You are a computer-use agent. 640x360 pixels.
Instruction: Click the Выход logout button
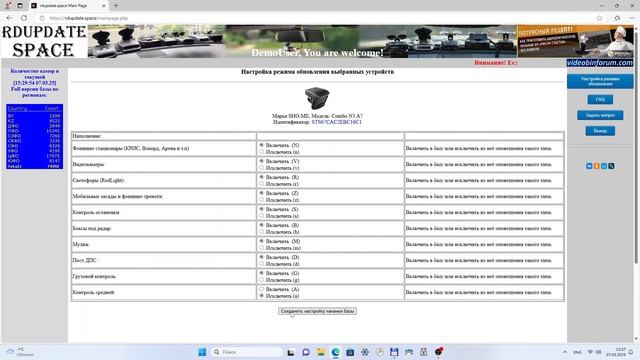(600, 131)
